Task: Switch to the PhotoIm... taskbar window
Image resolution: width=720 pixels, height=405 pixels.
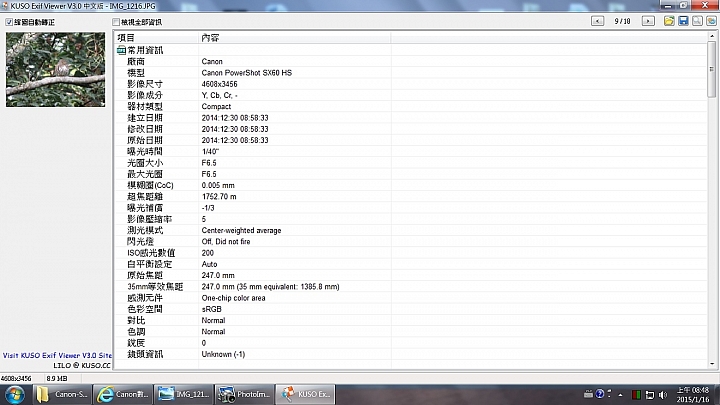Action: pyautogui.click(x=244, y=394)
